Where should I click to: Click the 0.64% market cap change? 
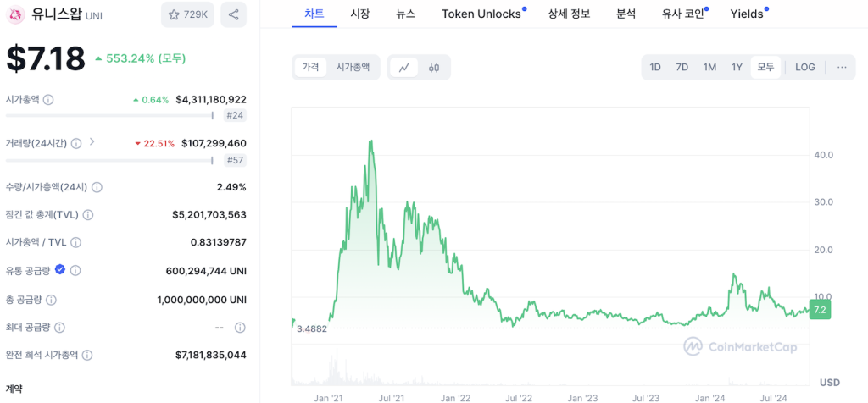(151, 100)
